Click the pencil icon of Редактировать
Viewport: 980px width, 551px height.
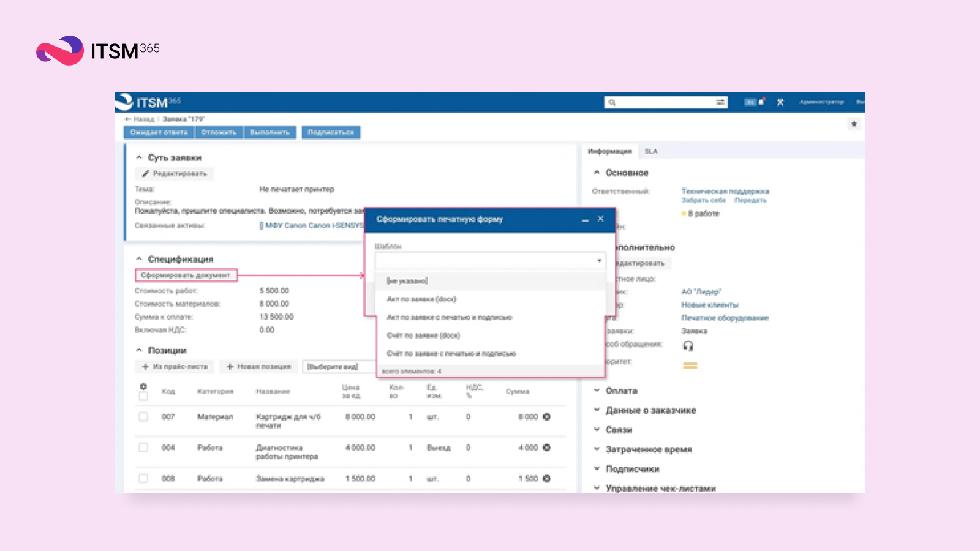145,174
